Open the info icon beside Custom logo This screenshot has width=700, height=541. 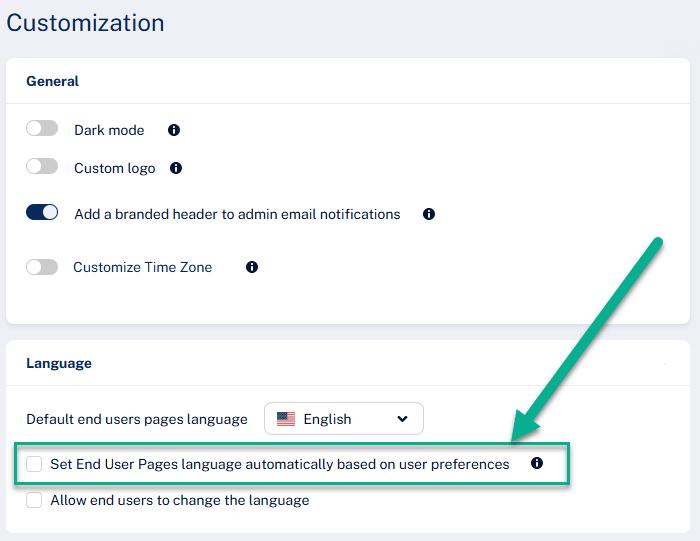pyautogui.click(x=176, y=168)
